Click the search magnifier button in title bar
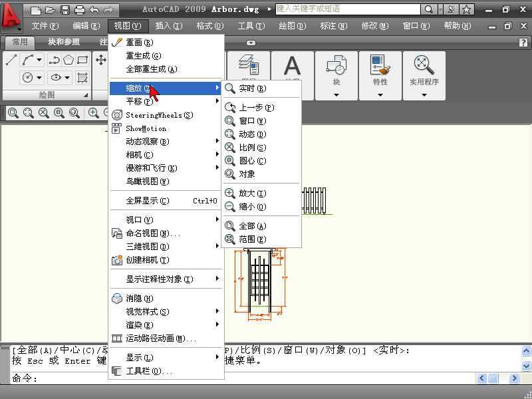The width and height of the screenshot is (532, 399). pyautogui.click(x=428, y=9)
